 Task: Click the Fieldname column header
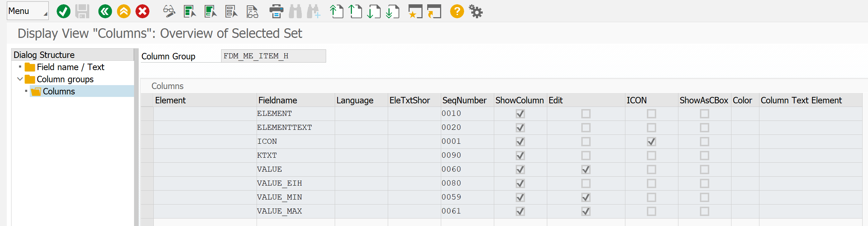point(277,100)
